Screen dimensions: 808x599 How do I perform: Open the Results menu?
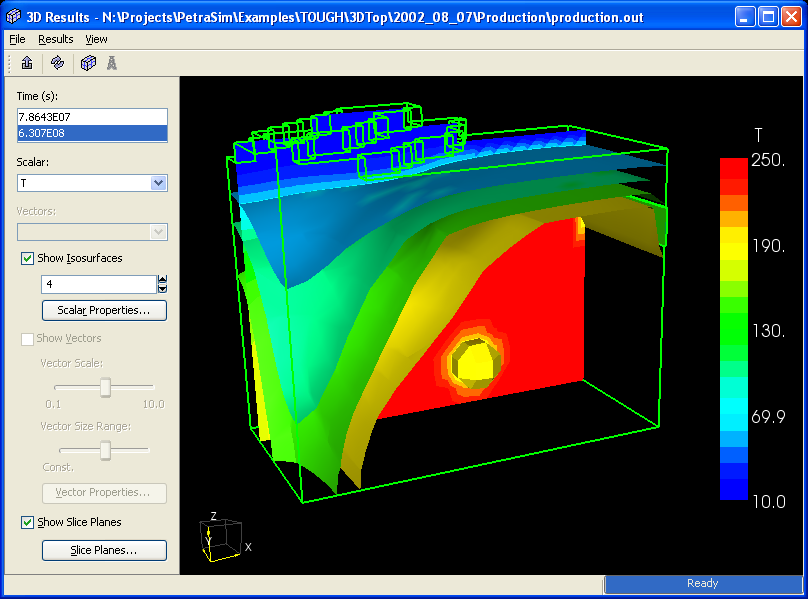[56, 39]
